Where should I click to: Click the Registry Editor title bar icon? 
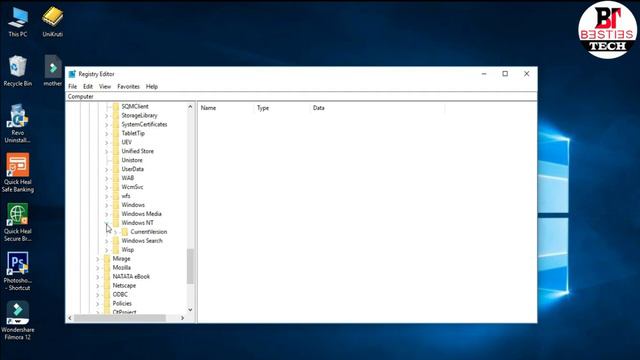click(x=72, y=74)
